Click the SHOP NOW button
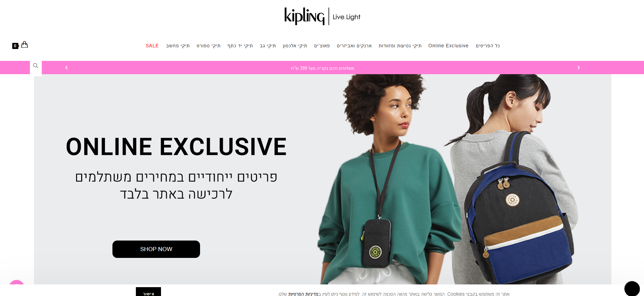 click(156, 249)
